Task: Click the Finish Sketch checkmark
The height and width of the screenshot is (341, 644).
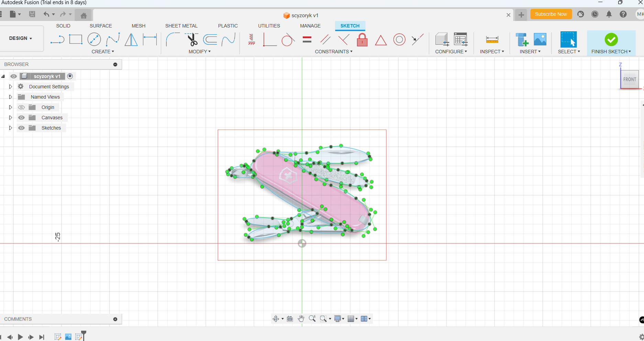Action: (x=611, y=40)
